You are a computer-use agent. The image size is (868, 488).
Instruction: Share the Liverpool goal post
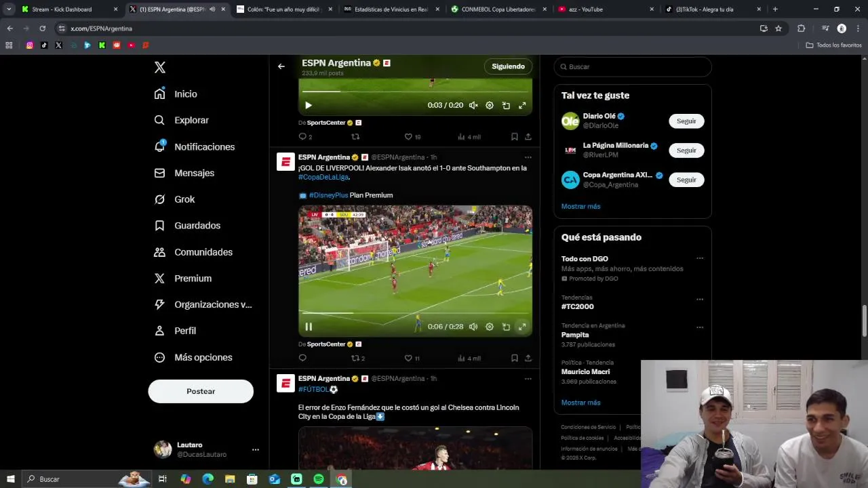[x=528, y=358]
